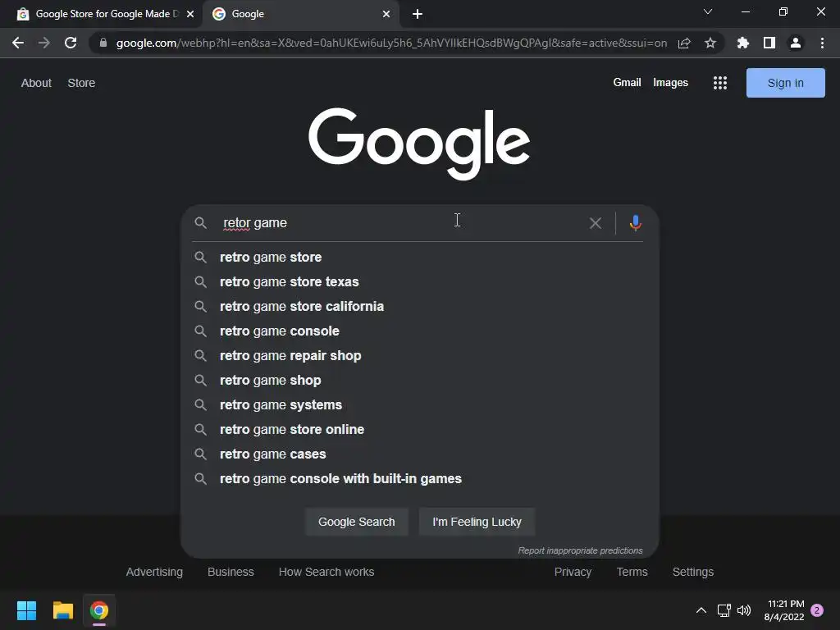Screen dimensions: 840x630
Task: Open the tab search dropdown arrow
Action: pyautogui.click(x=708, y=11)
